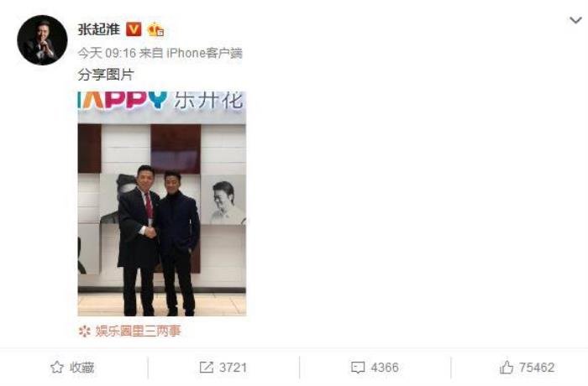Image resolution: width=588 pixels, height=386 pixels.
Task: Click the crown membership badge icon
Action: pos(155,29)
